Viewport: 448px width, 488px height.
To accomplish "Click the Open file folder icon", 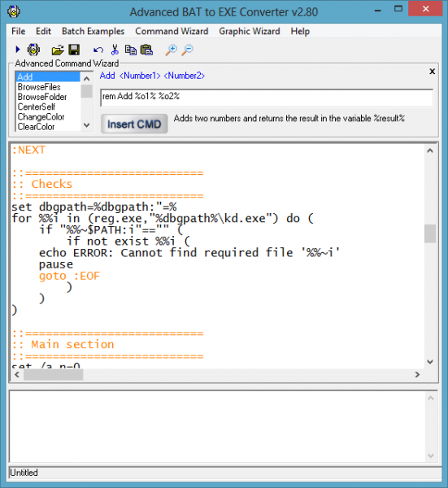I will [x=58, y=50].
